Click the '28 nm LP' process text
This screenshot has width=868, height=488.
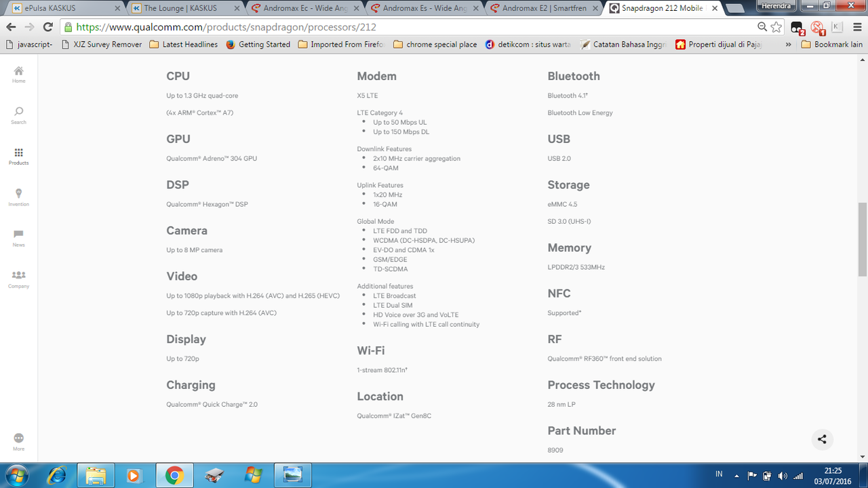tap(561, 405)
